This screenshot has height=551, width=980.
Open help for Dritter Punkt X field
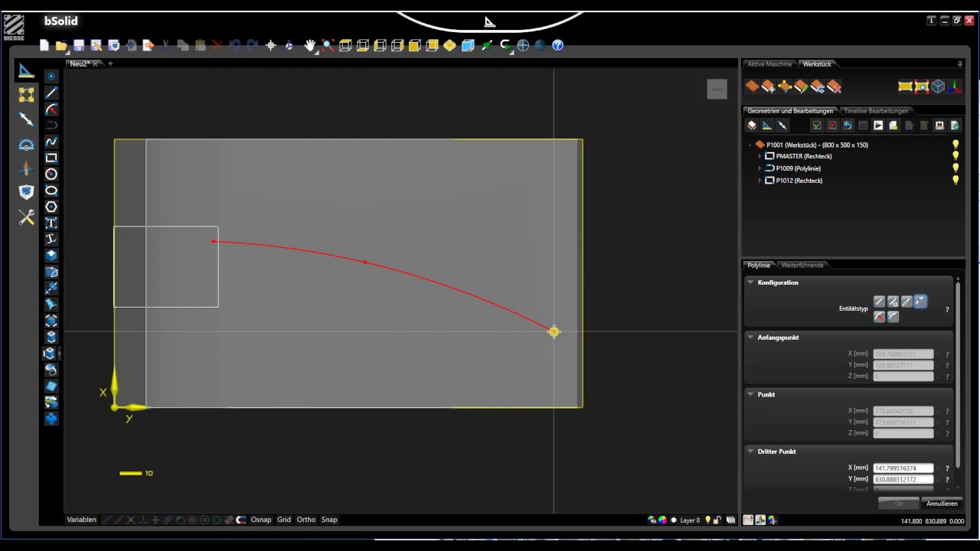click(947, 468)
